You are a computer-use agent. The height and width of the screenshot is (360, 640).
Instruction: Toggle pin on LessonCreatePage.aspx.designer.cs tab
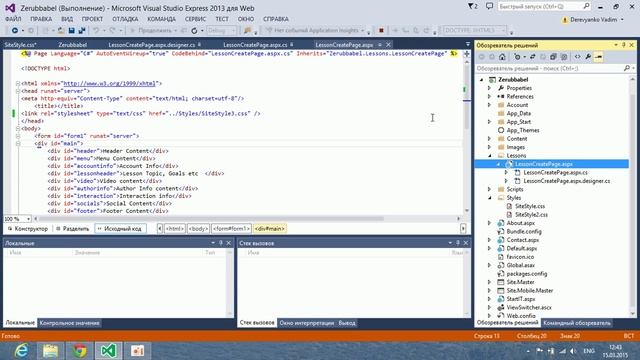pos(200,44)
